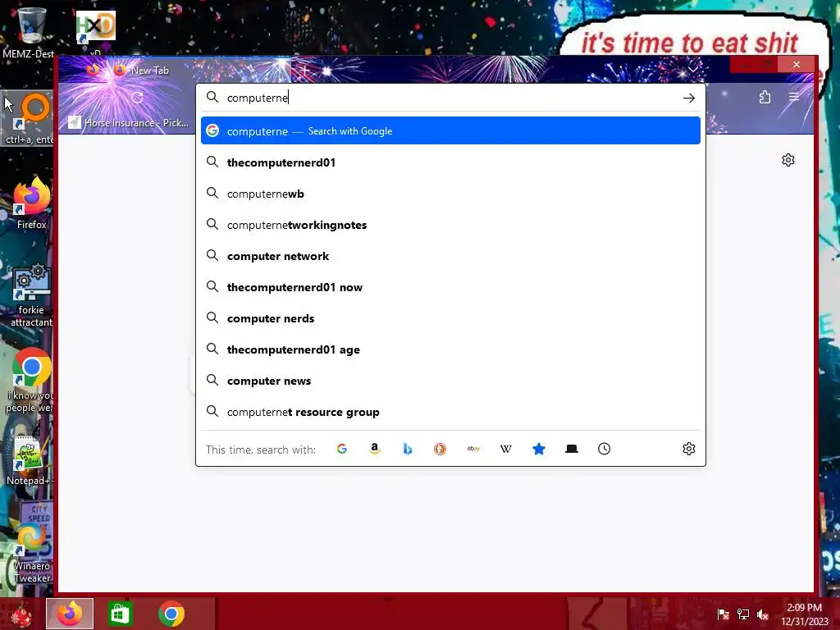Select the Chrome desktop shortcut
840x630 pixels.
point(30,381)
